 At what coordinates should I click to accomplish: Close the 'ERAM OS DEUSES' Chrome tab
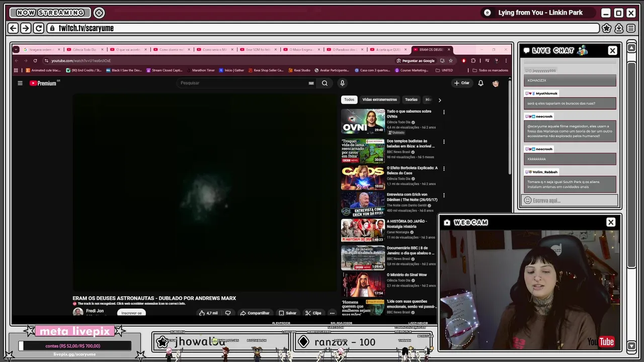(x=449, y=49)
